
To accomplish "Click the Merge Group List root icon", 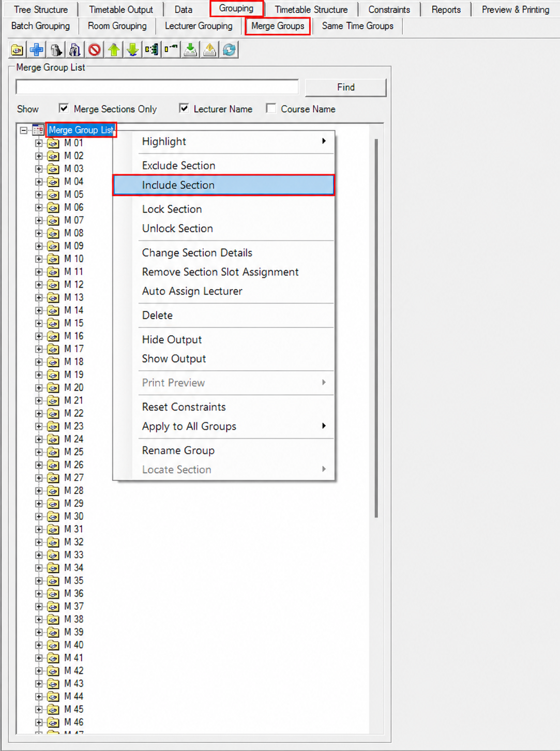I will pos(38,130).
